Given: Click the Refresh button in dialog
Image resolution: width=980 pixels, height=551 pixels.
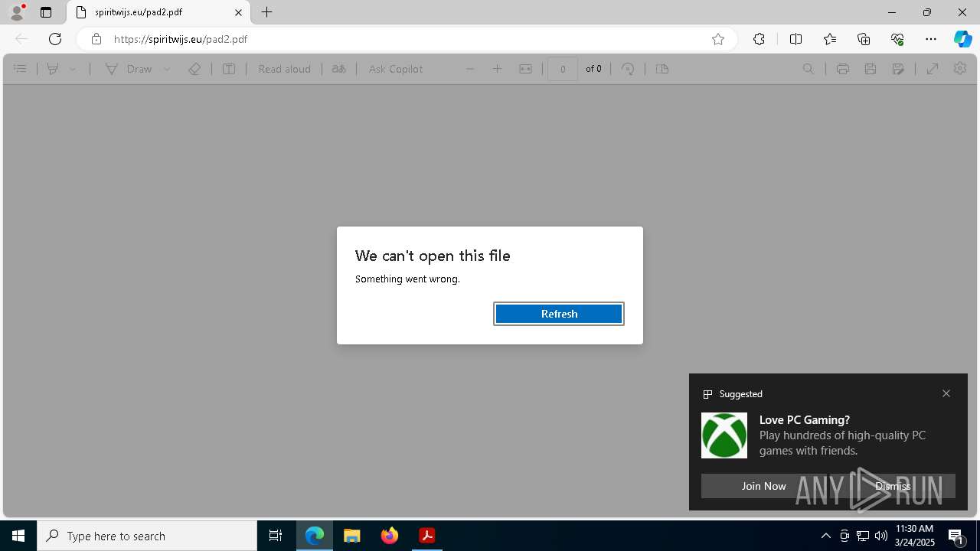Looking at the screenshot, I should coord(559,314).
